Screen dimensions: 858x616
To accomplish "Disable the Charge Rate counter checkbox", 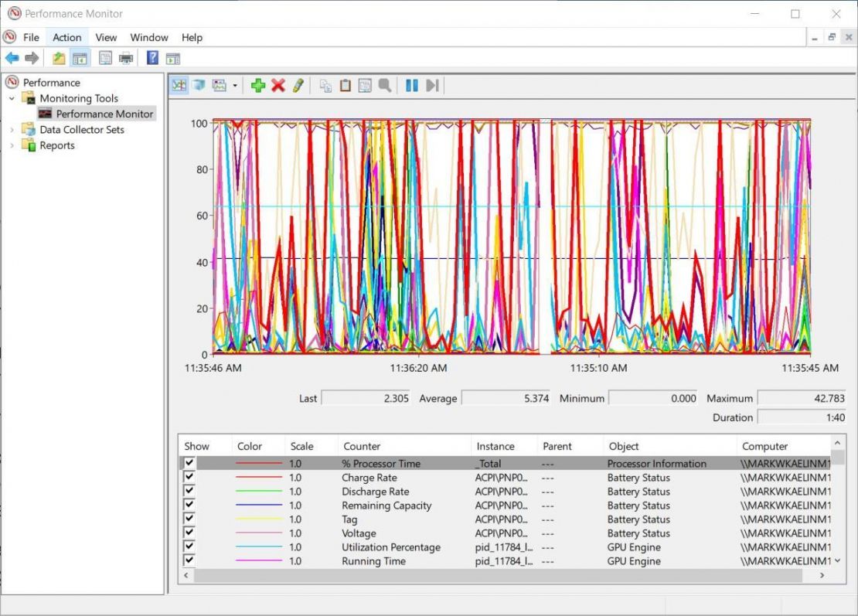I will click(189, 477).
